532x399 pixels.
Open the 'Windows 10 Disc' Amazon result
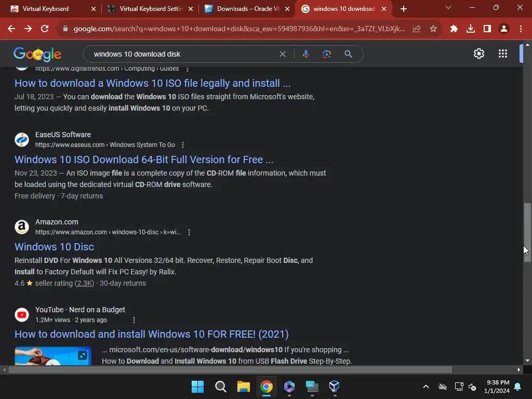(54, 247)
